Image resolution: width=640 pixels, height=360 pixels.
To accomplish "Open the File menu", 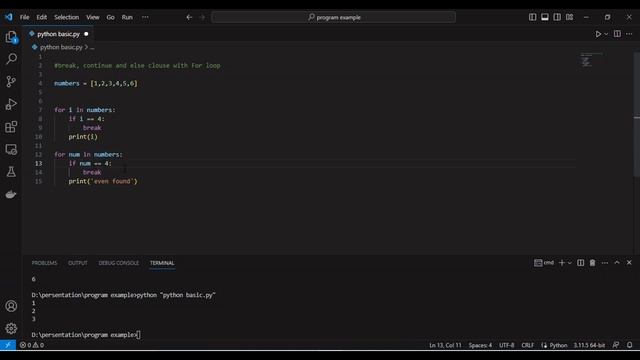I will 24,17.
